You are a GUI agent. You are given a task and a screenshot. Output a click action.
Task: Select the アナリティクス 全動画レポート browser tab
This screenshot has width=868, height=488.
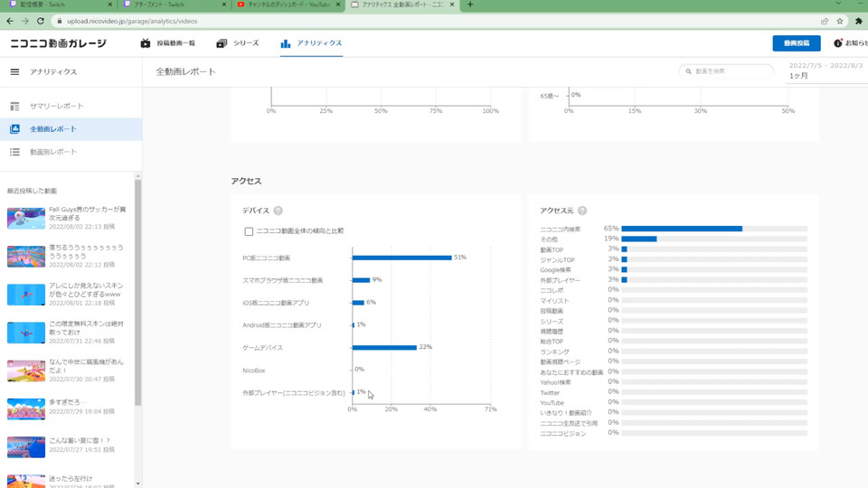pos(401,5)
